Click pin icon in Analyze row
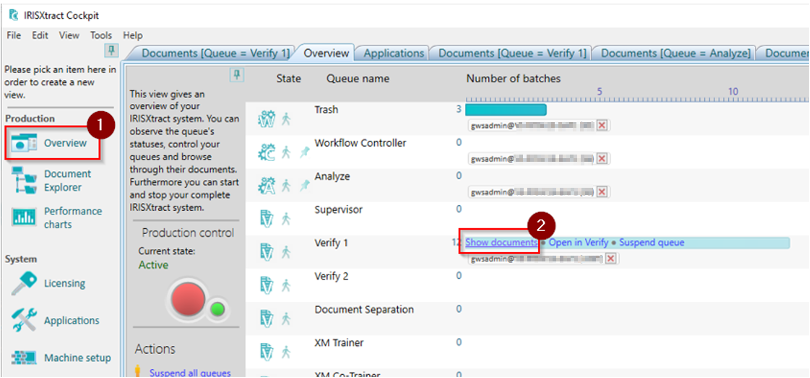810x378 pixels. point(304,185)
